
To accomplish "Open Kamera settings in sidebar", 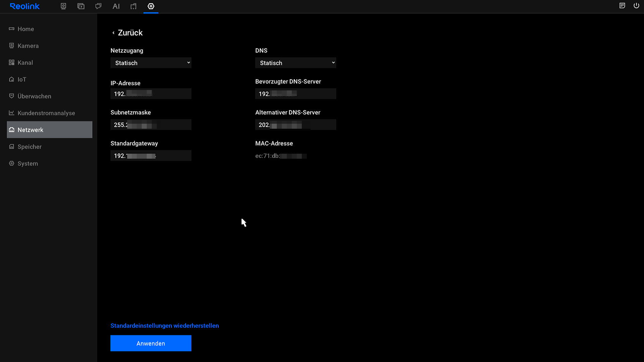I will [50, 46].
